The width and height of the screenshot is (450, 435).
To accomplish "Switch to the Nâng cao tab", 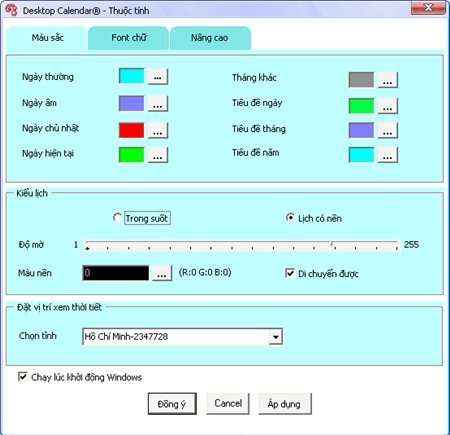I will tap(210, 38).
